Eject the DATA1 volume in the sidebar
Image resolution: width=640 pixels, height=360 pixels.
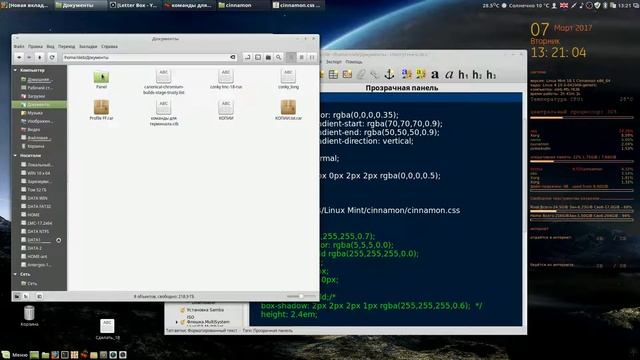58,240
